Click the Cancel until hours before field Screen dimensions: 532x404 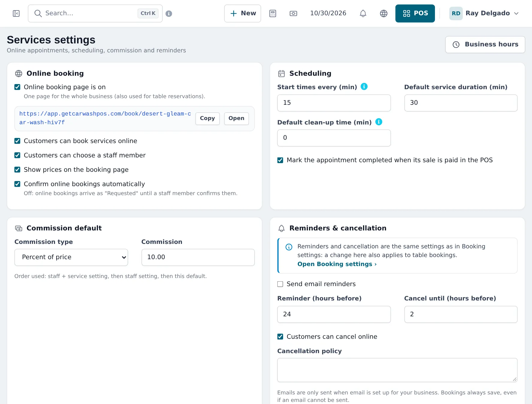(x=461, y=315)
